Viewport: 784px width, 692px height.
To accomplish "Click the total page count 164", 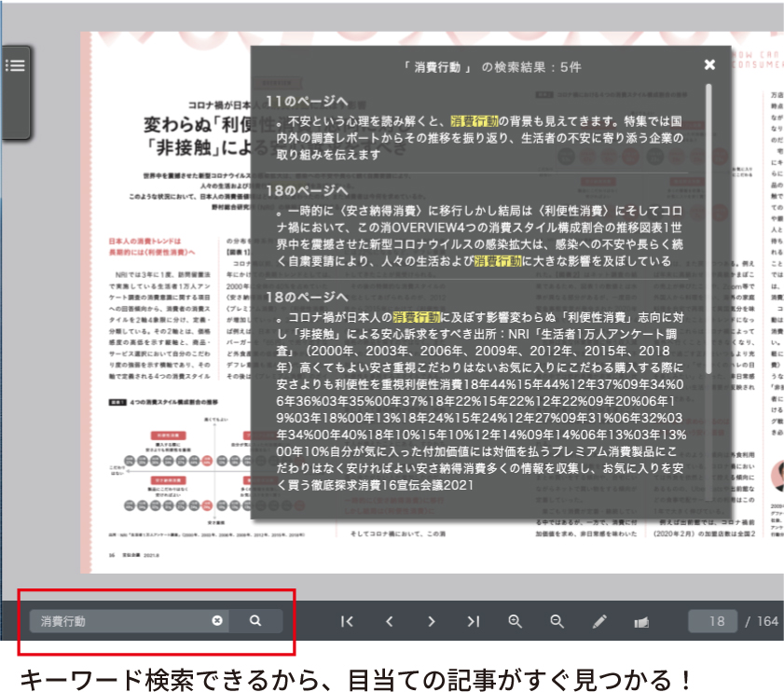I will point(767,621).
